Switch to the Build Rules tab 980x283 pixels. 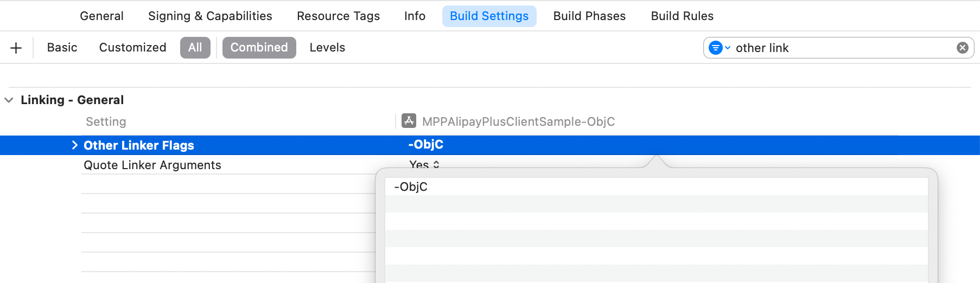[x=682, y=16]
